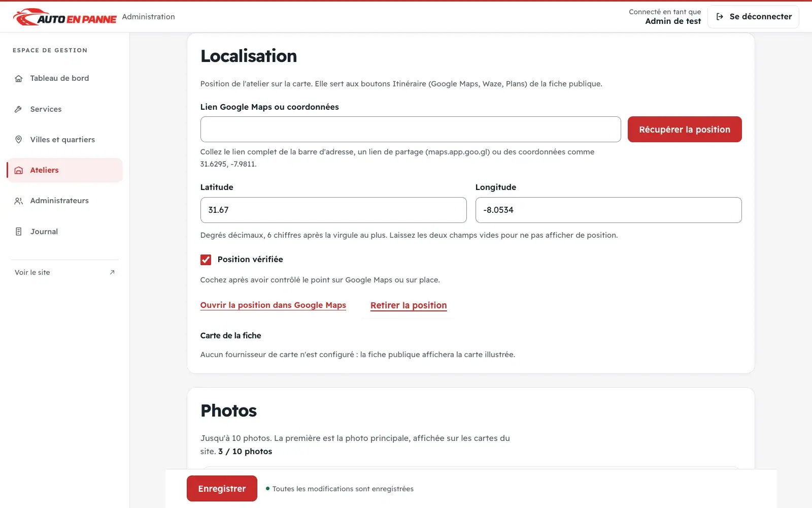Click the Récupérer la position button

685,130
